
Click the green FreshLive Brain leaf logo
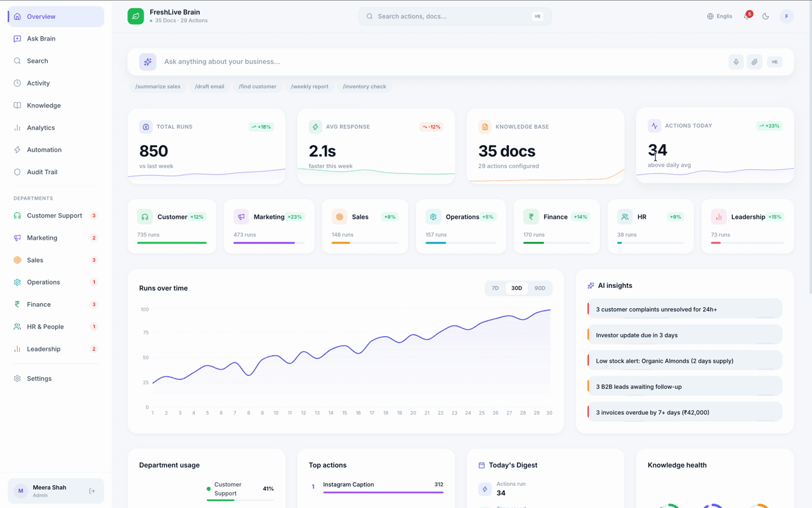click(136, 16)
